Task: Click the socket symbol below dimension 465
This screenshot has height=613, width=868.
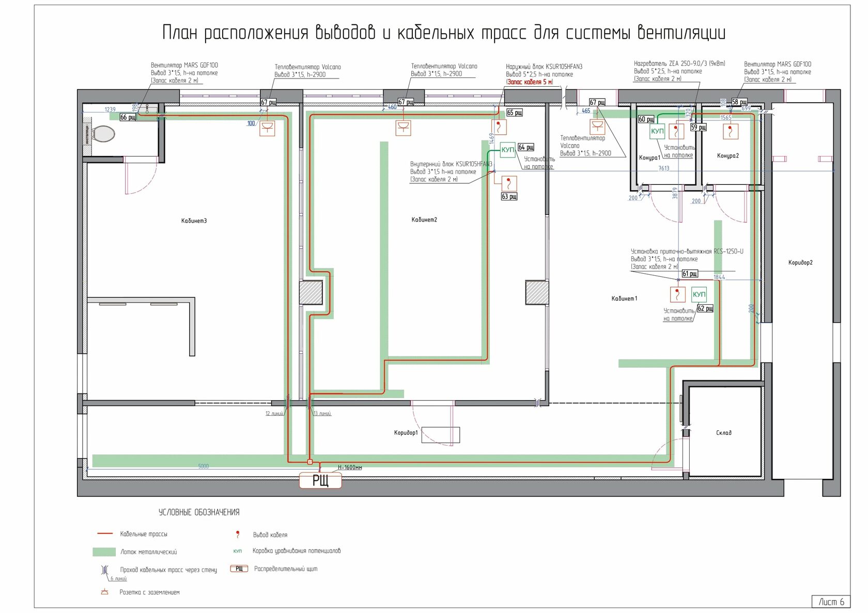Action: pos(598,127)
